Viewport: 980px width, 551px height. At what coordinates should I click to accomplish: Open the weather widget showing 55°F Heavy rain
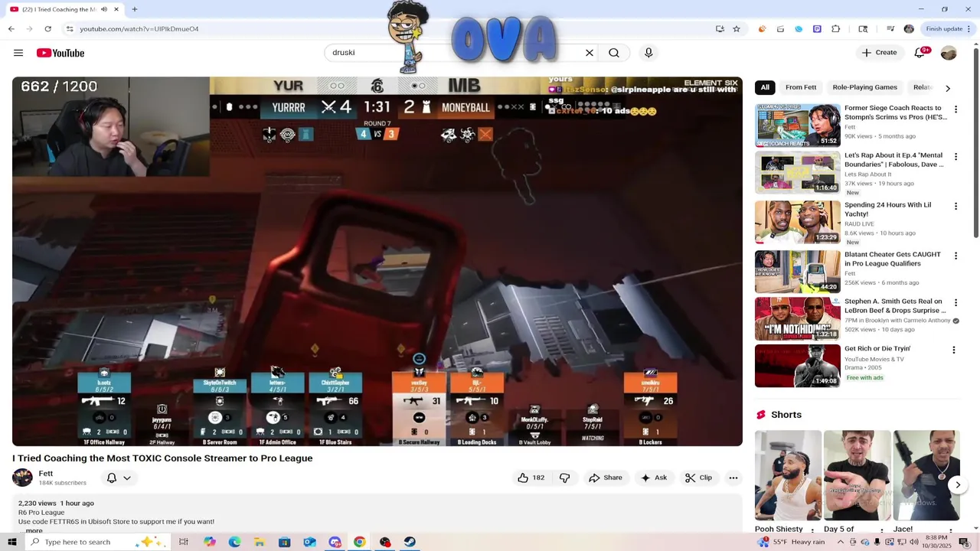pyautogui.click(x=791, y=542)
